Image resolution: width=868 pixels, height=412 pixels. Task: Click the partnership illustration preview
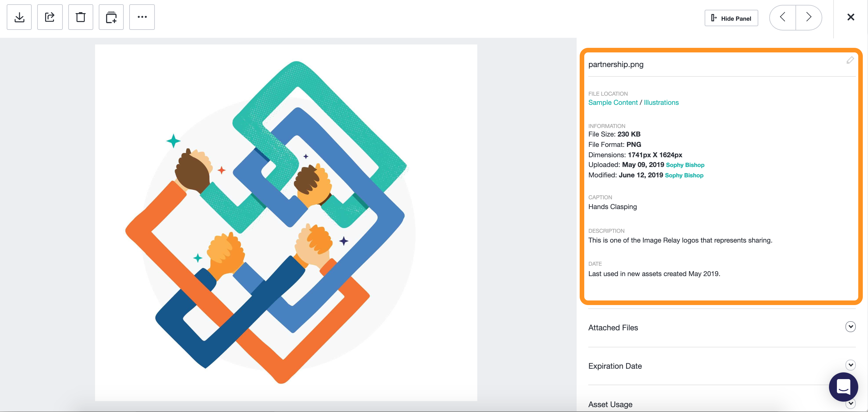(x=286, y=222)
